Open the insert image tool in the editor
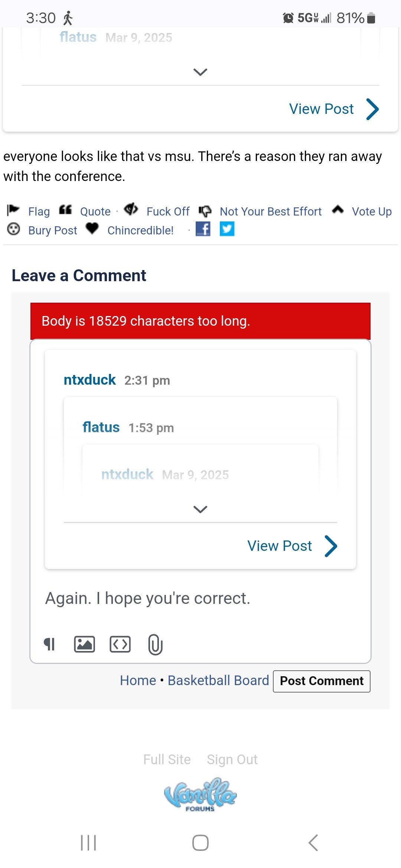 [85, 644]
